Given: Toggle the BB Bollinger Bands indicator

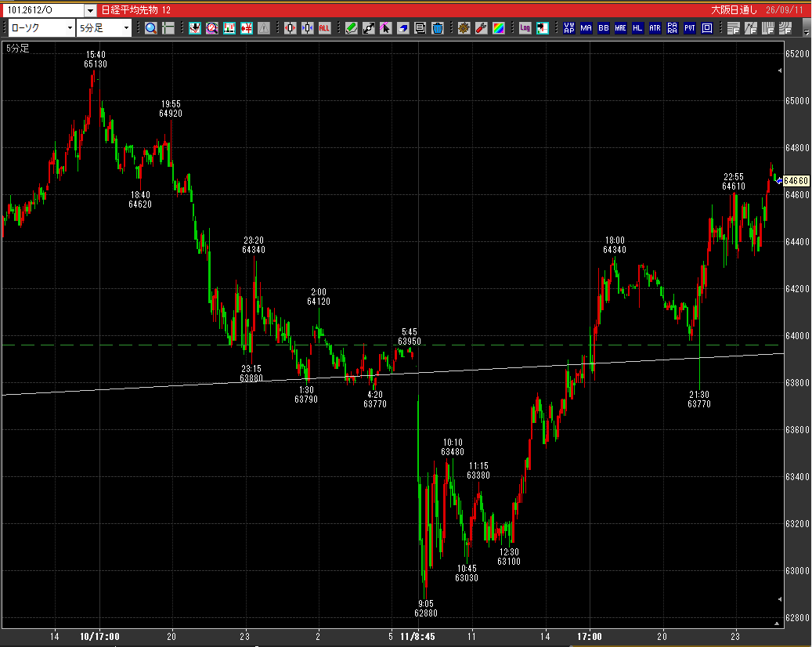Looking at the screenshot, I should point(603,28).
